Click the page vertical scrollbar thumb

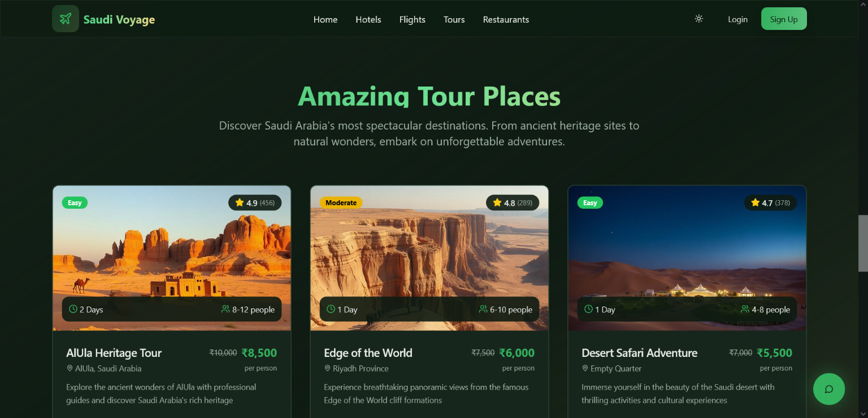coord(863,243)
